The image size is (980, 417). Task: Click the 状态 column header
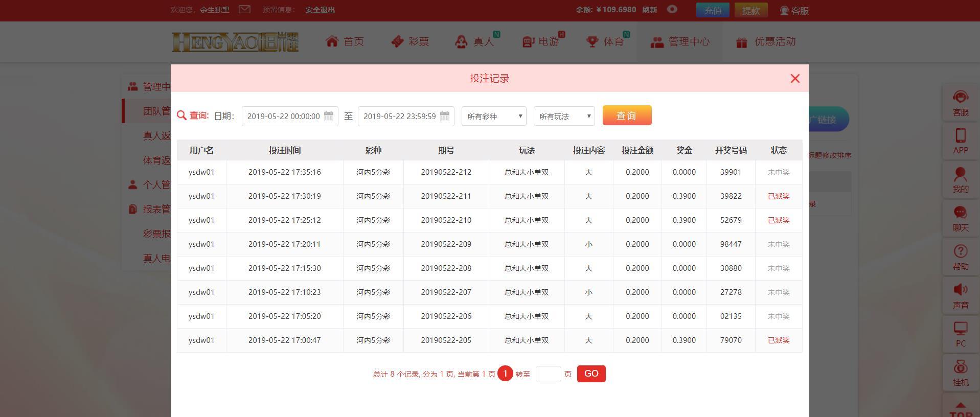[779, 150]
